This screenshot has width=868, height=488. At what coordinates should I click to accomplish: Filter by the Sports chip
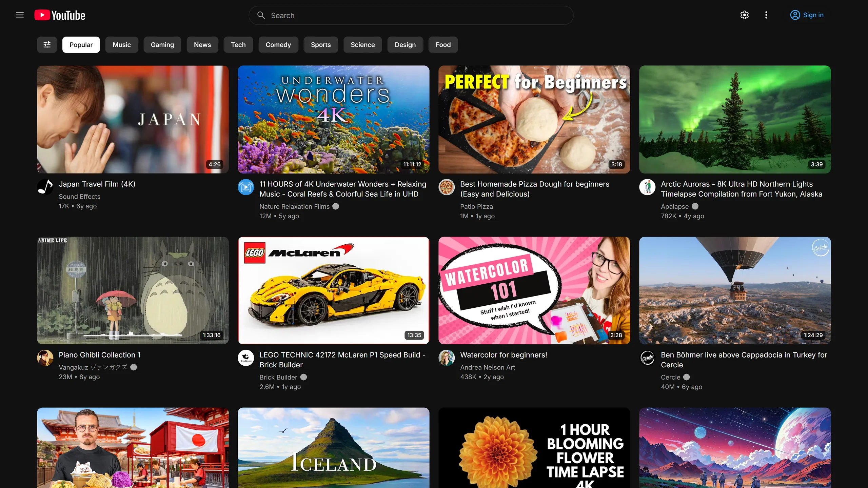pyautogui.click(x=321, y=45)
